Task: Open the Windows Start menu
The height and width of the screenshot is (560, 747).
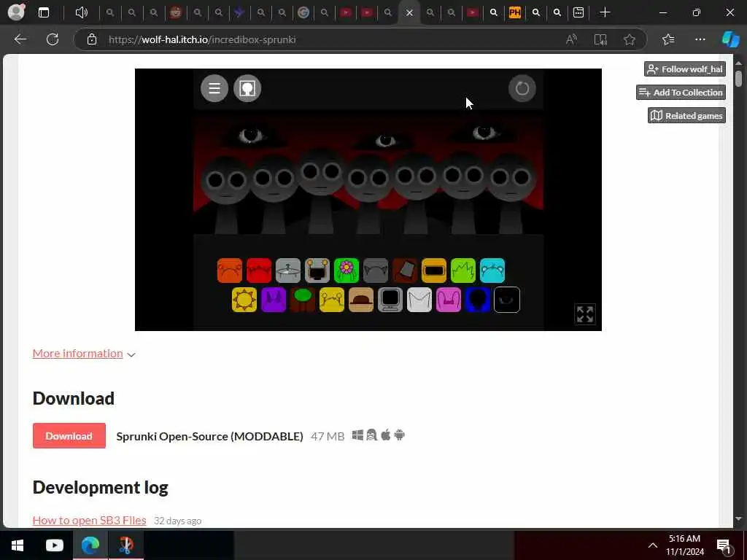Action: (x=18, y=545)
